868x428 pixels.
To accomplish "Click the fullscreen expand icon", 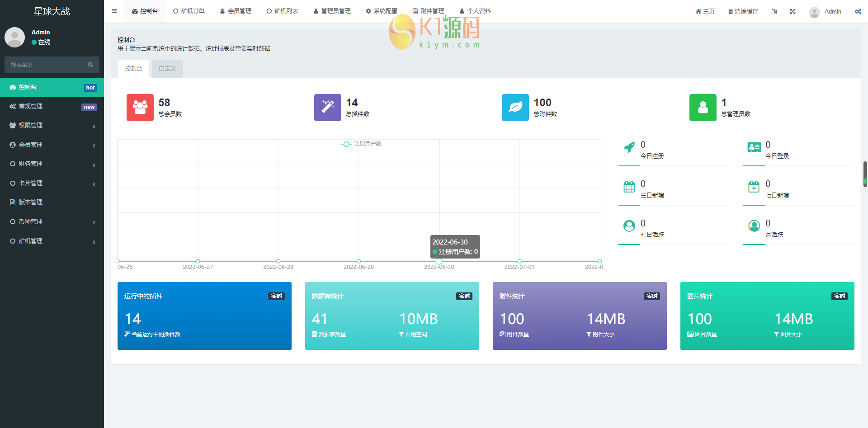I will pyautogui.click(x=793, y=11).
